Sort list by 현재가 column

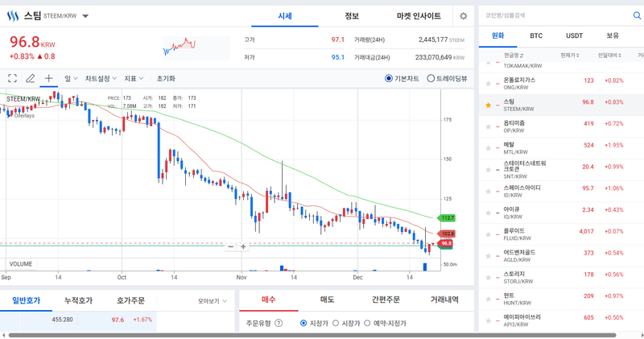coord(569,55)
